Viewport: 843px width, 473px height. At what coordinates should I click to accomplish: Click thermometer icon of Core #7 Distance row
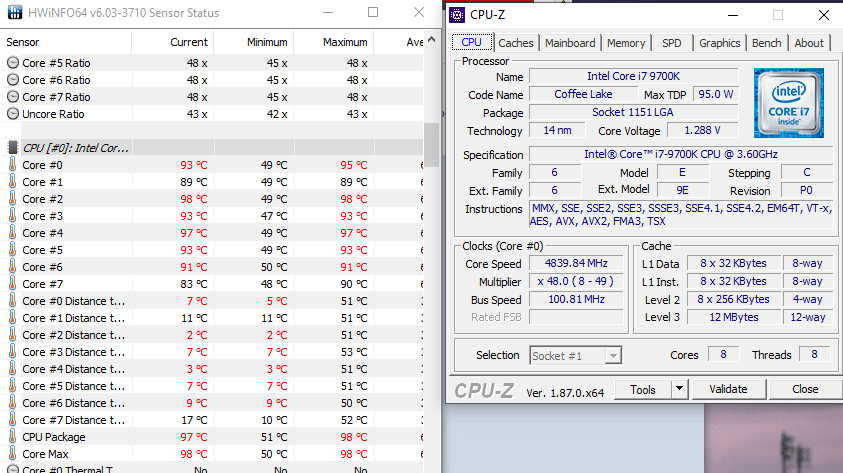tap(12, 420)
